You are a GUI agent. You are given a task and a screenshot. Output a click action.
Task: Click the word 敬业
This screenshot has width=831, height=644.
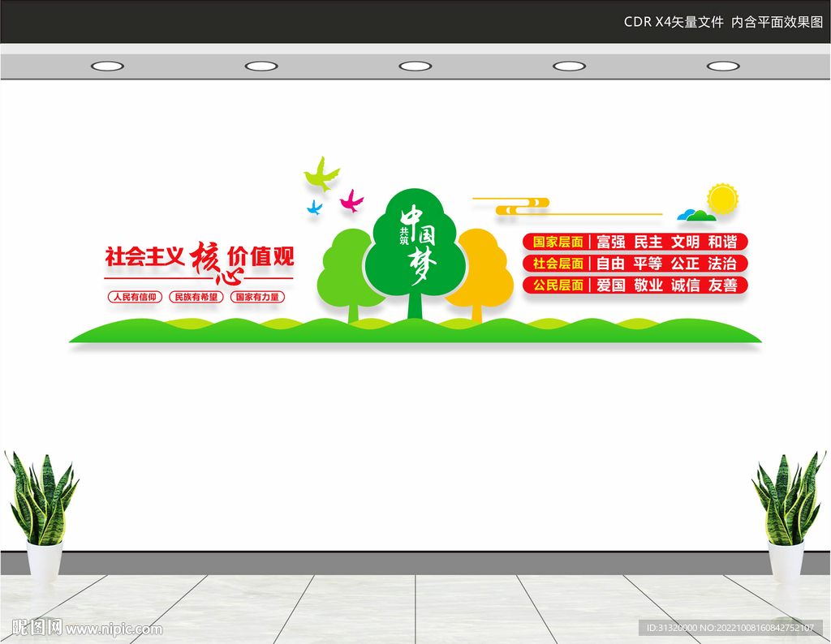click(x=648, y=286)
